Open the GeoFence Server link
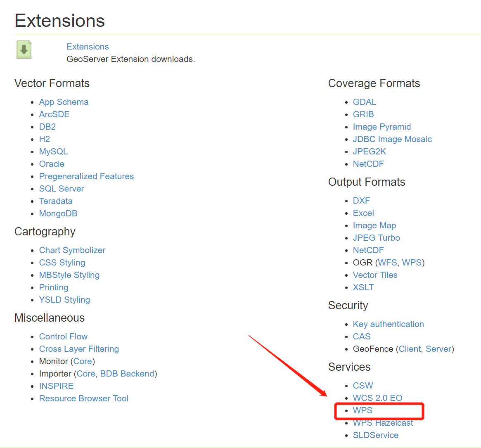This screenshot has height=448, width=481. click(x=438, y=349)
